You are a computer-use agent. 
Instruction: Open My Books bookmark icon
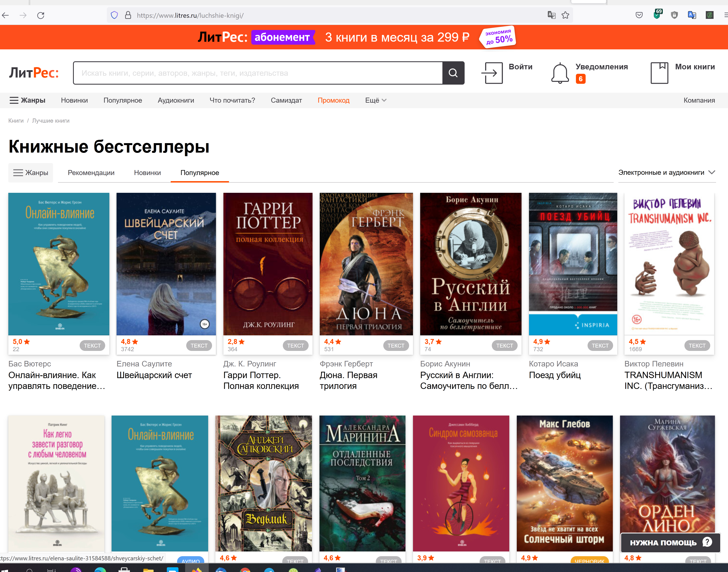pos(659,73)
